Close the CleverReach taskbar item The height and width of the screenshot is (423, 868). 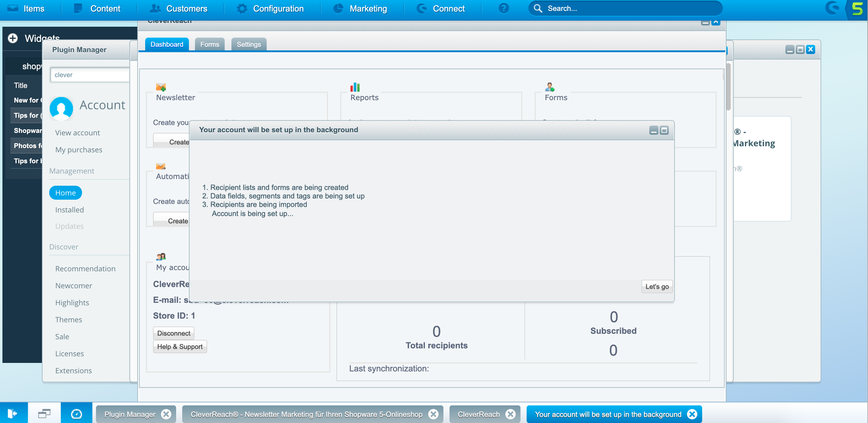[511, 414]
